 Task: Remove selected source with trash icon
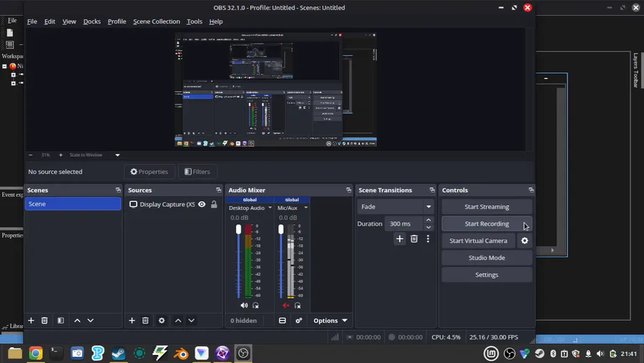coord(145,320)
